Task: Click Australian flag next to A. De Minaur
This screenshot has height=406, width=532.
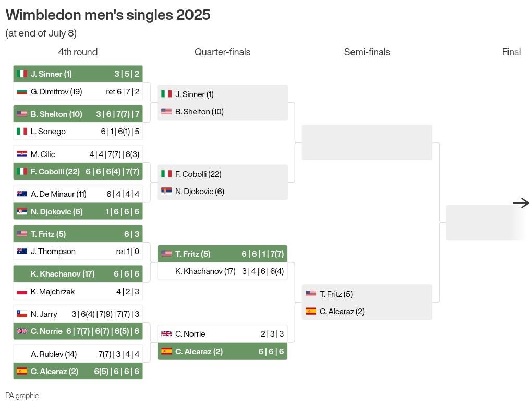Action: (22, 194)
